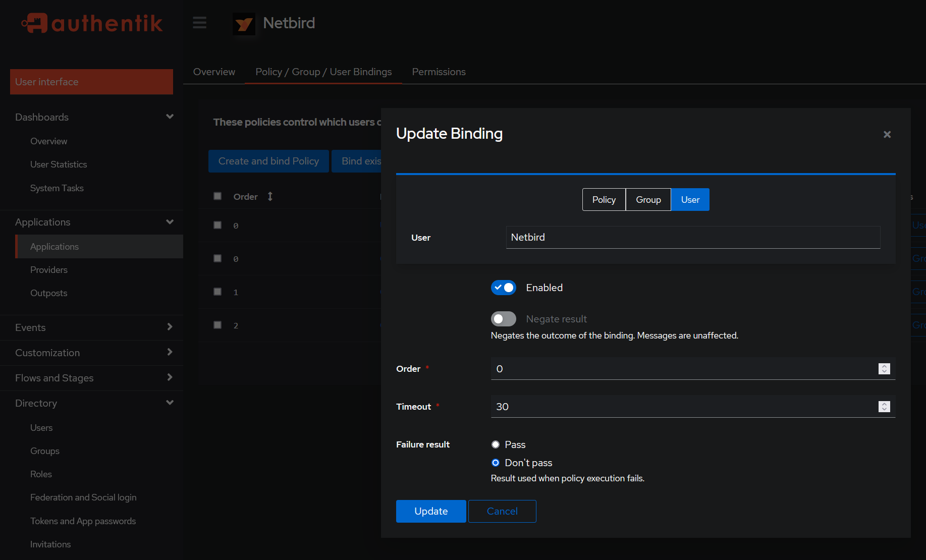Increment the Order value using its stepper
This screenshot has width=926, height=560.
[x=884, y=366]
